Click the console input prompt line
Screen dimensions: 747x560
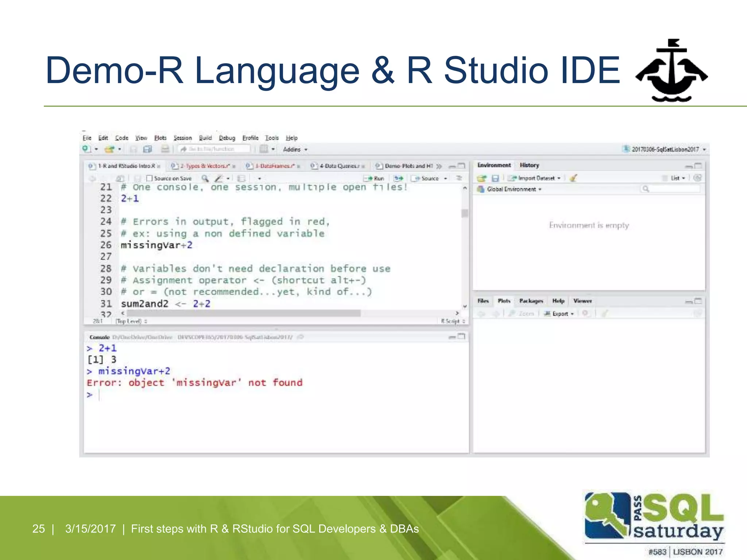pos(277,395)
